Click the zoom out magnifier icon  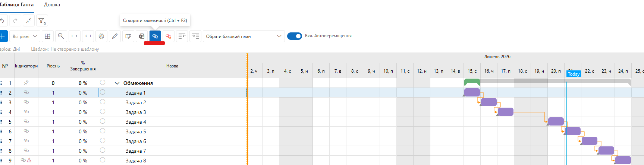coord(61,36)
